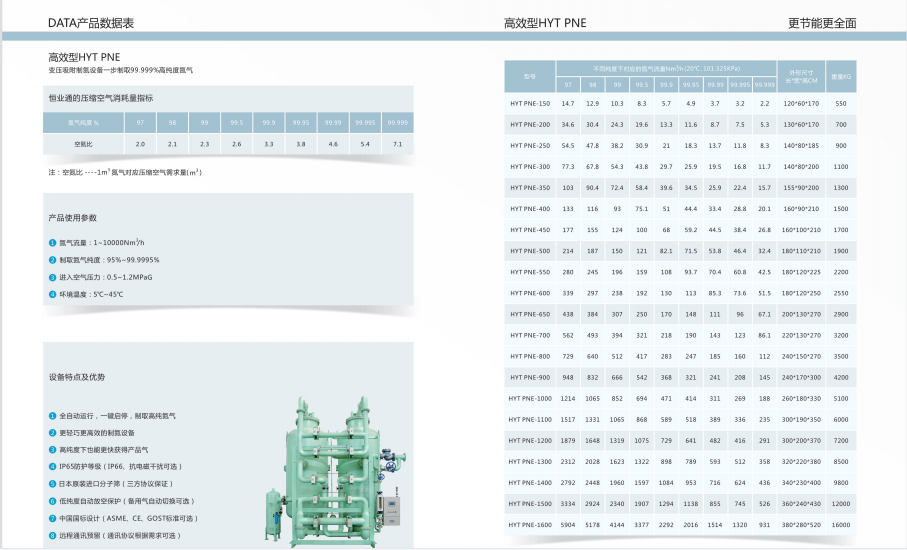Click numbered bullet 2 beside 制取氮气纯度
This screenshot has height=550, width=907.
[x=53, y=260]
